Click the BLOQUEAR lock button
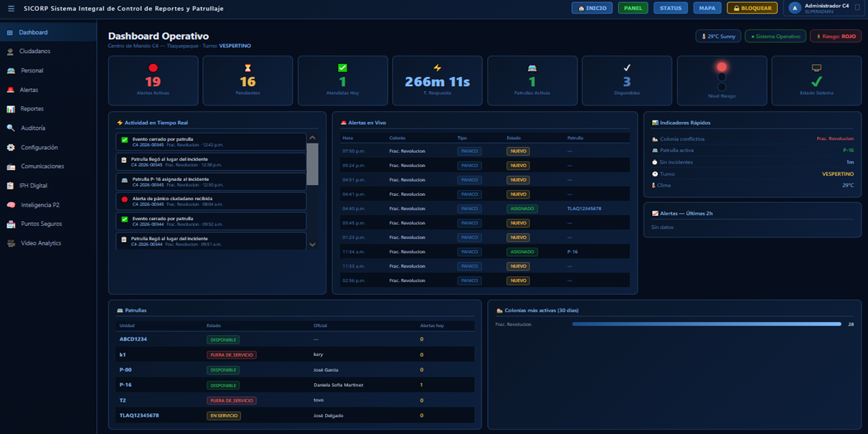 [752, 8]
